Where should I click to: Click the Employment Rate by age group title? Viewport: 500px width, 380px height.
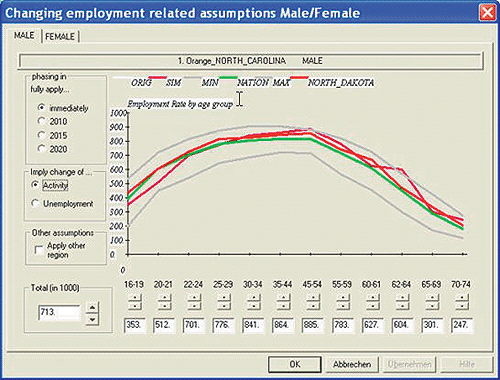(180, 104)
